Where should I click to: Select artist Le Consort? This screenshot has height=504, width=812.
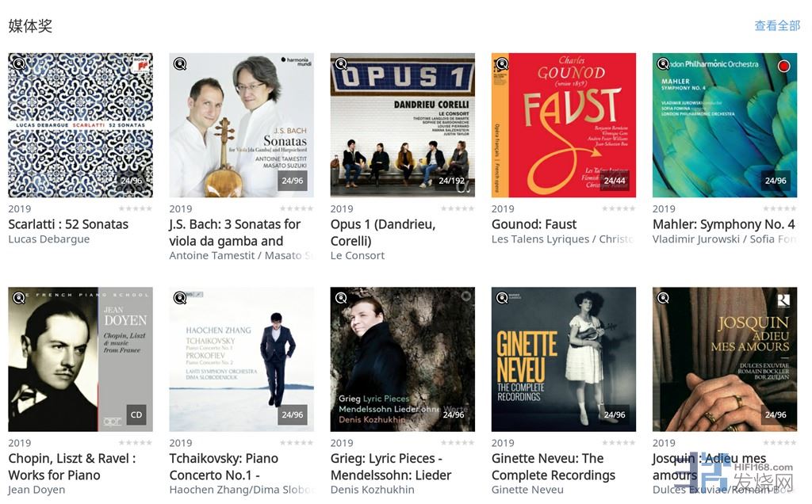click(x=358, y=255)
